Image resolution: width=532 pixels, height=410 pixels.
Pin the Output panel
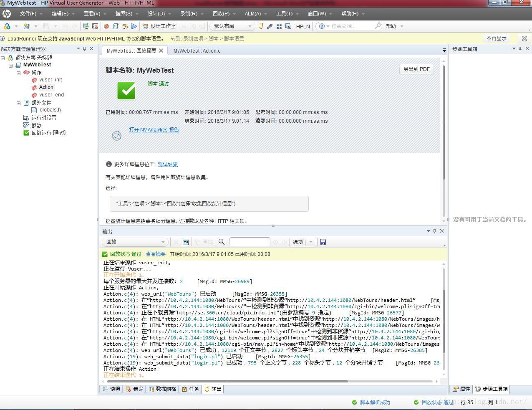(x=435, y=231)
